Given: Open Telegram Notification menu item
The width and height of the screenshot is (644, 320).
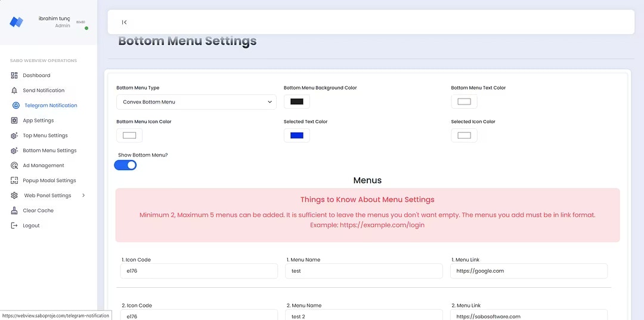Looking at the screenshot, I should [x=51, y=105].
